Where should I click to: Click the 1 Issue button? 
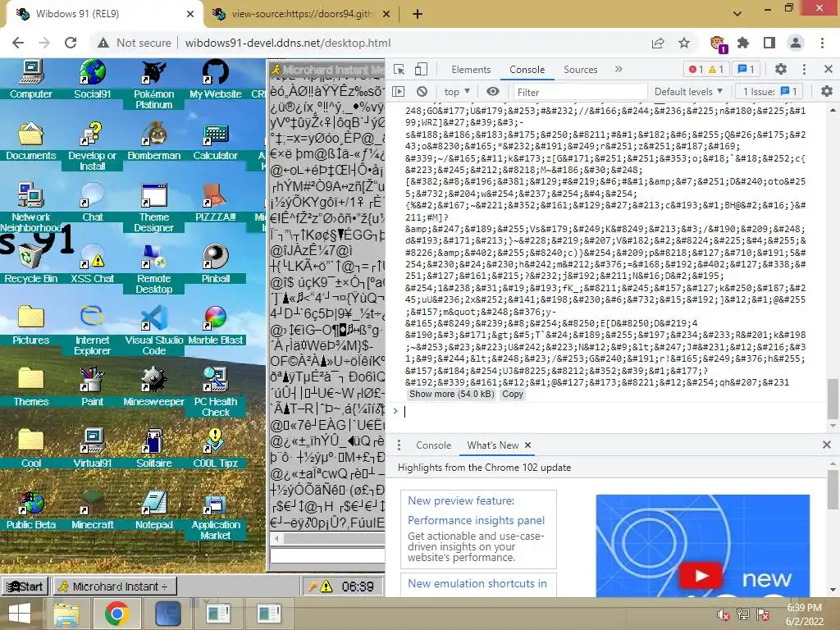(x=769, y=92)
